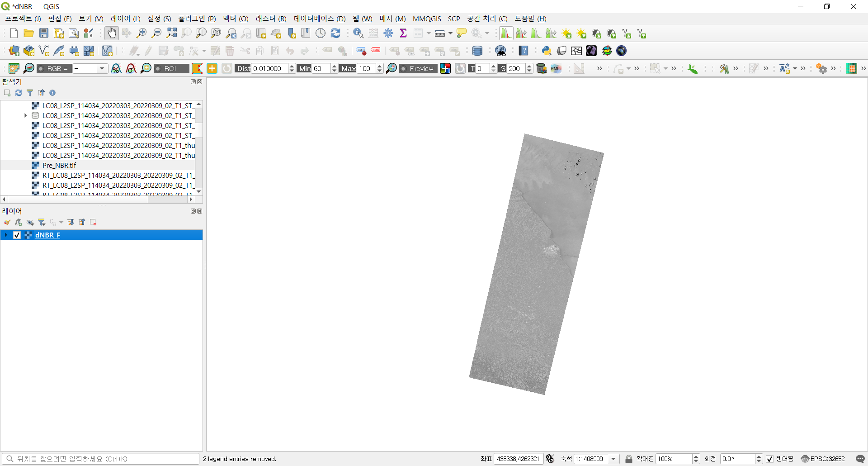The image size is (868, 466).
Task: Open the map scale dropdown
Action: coord(613,459)
